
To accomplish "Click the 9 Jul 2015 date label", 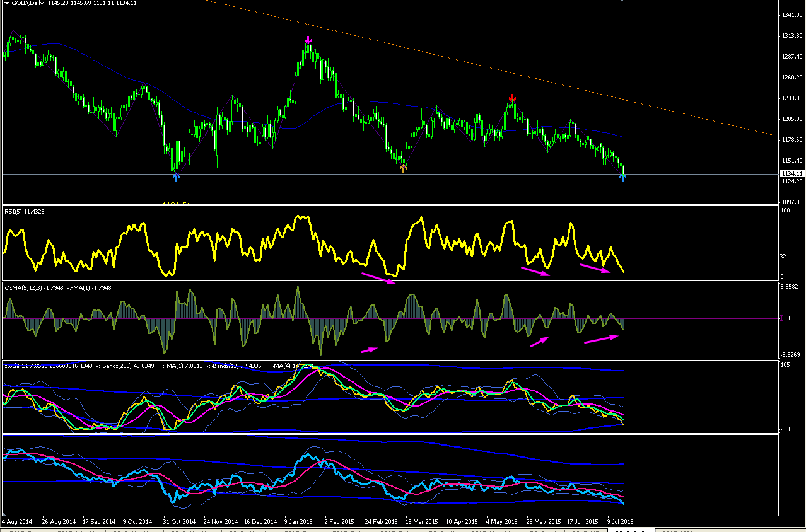I will (622, 522).
